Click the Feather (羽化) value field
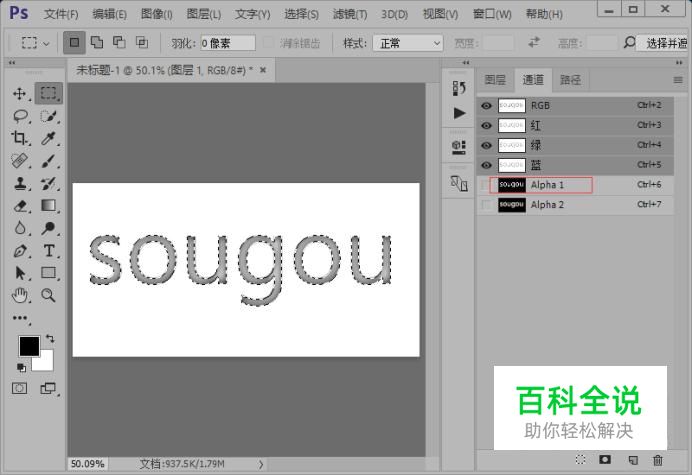The height and width of the screenshot is (475, 692). pyautogui.click(x=228, y=43)
